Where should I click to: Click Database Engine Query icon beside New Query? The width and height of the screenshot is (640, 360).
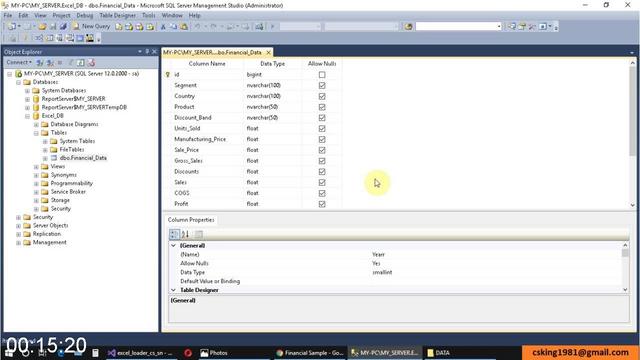click(119, 27)
